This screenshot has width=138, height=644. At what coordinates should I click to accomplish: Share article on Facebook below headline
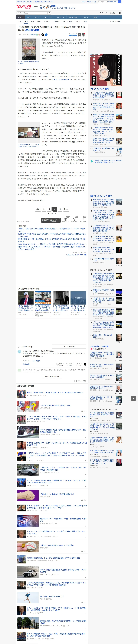click(x=46, y=35)
